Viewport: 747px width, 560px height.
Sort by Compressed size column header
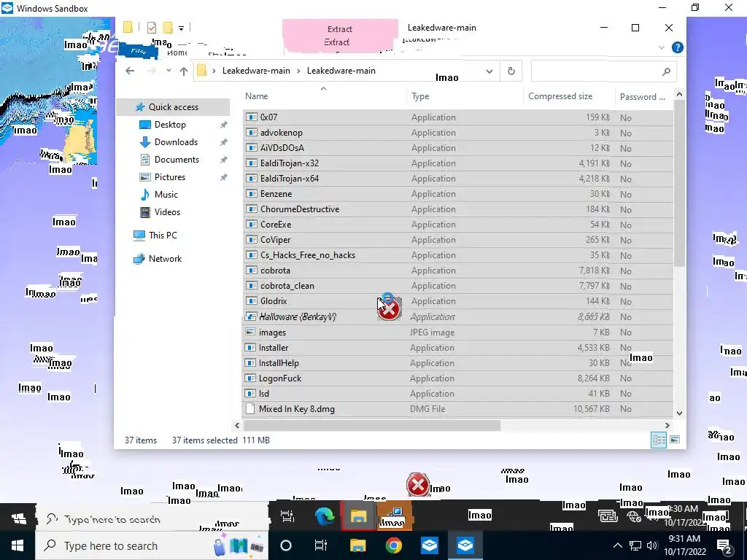click(x=560, y=96)
